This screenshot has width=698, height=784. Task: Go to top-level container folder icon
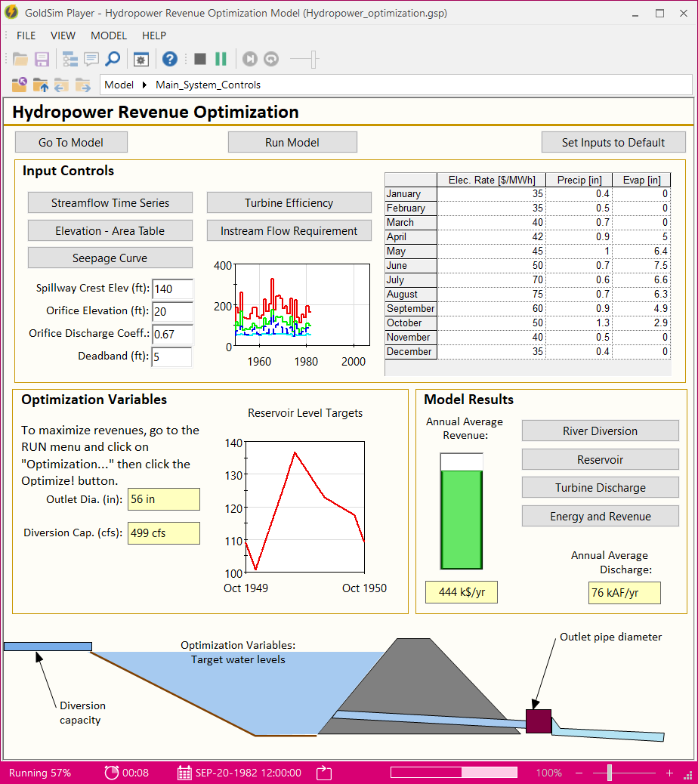[x=20, y=85]
